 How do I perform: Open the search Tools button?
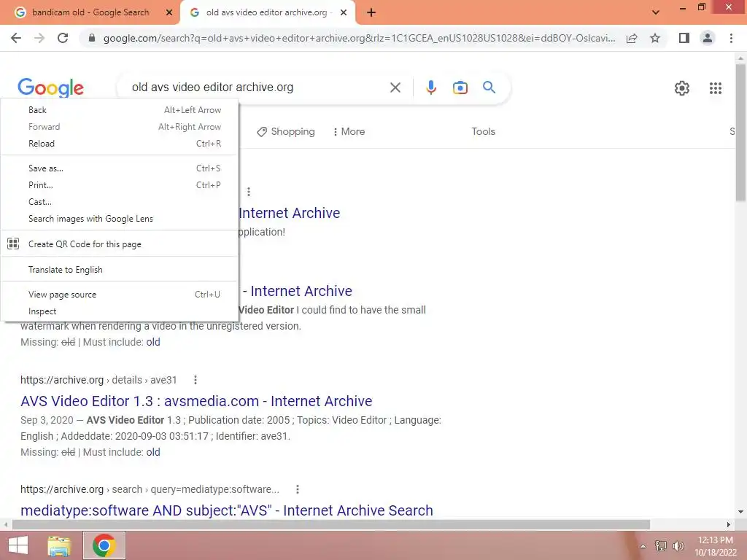pos(483,131)
